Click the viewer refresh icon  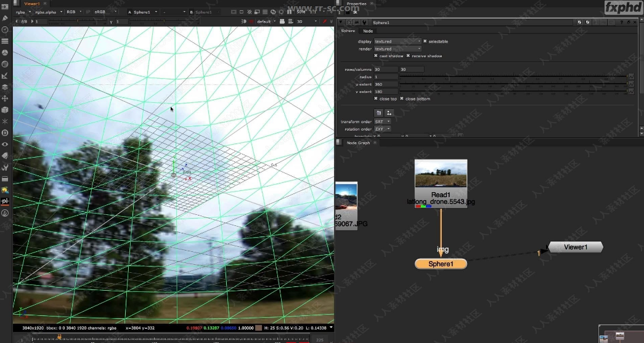tap(273, 12)
